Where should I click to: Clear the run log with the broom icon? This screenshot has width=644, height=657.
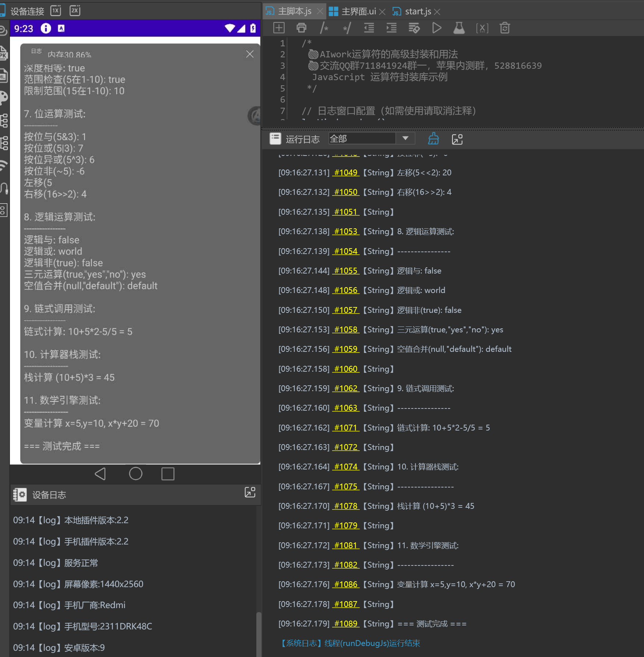[x=433, y=139]
